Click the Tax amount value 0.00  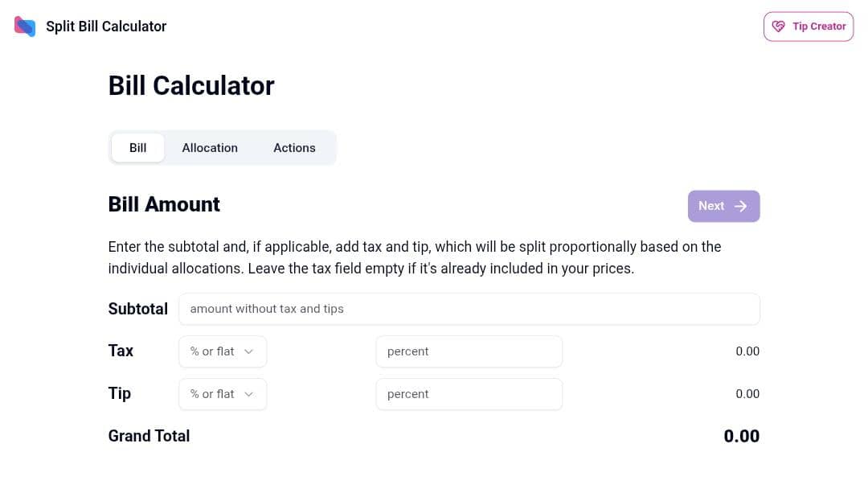click(747, 351)
